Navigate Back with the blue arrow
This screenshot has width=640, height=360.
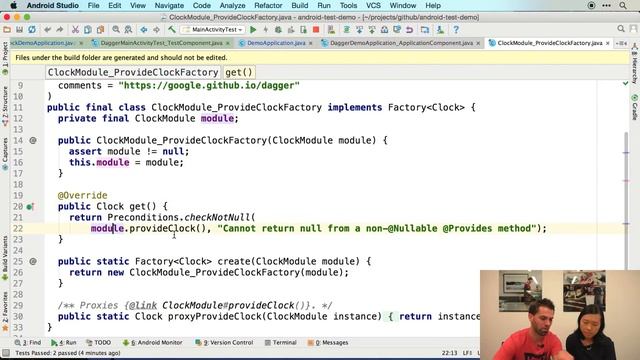click(144, 29)
